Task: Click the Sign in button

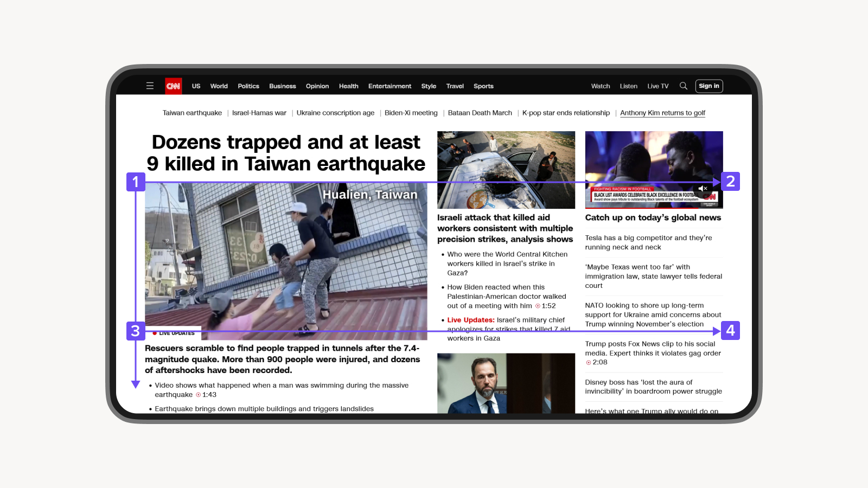Action: click(709, 86)
